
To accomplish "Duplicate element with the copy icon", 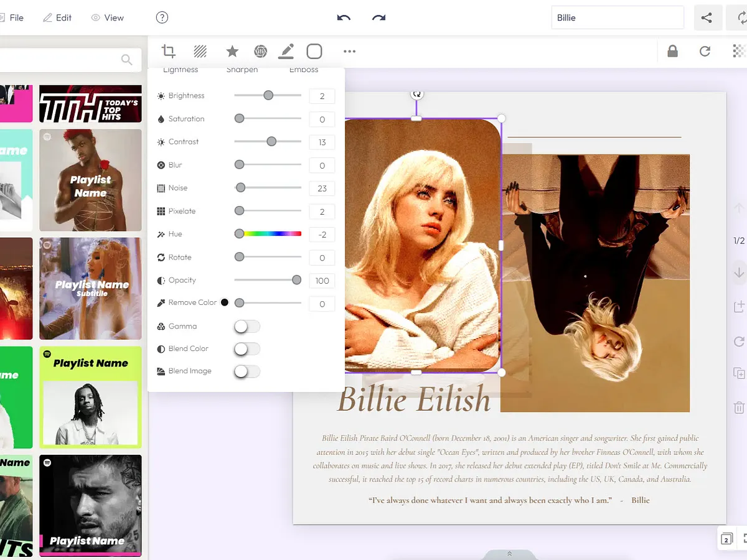I will point(739,372).
